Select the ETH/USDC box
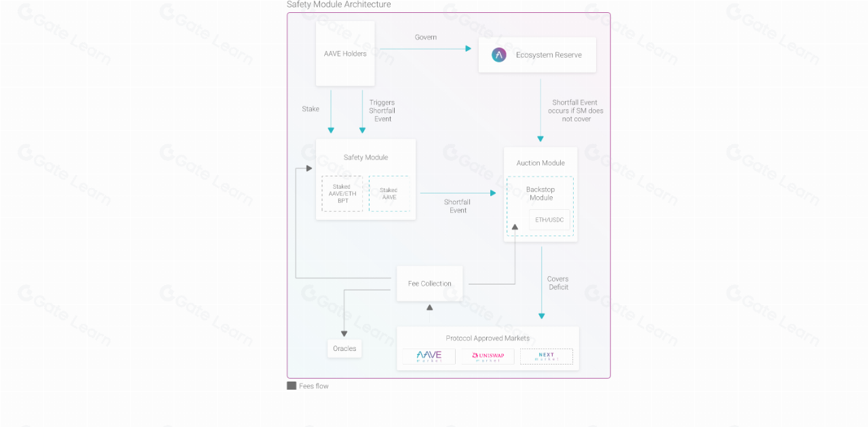 coord(549,220)
